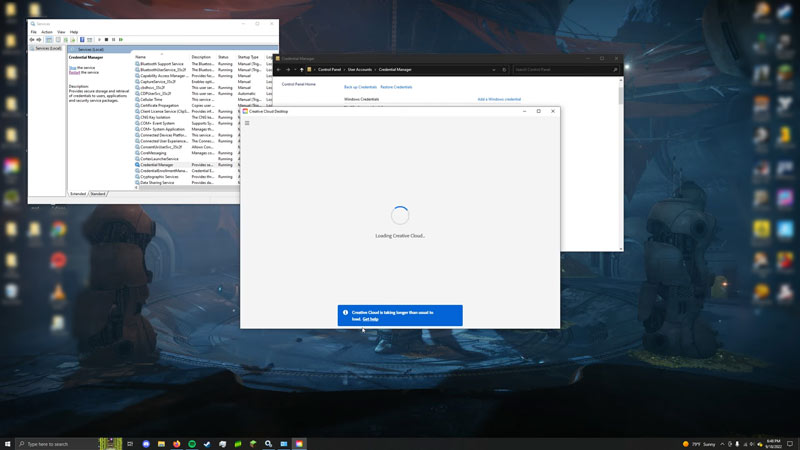Sort services by the Startup Type column header
Image resolution: width=800 pixels, height=450 pixels.
[x=250, y=57]
